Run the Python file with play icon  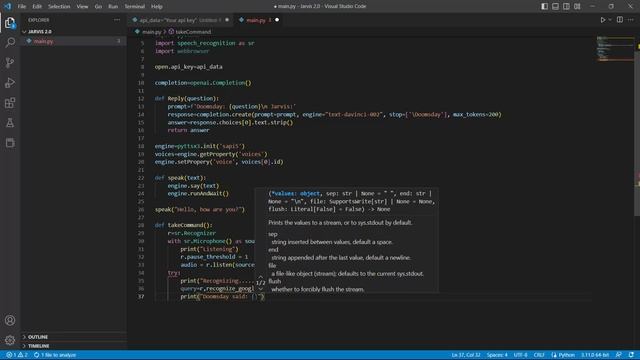point(602,20)
